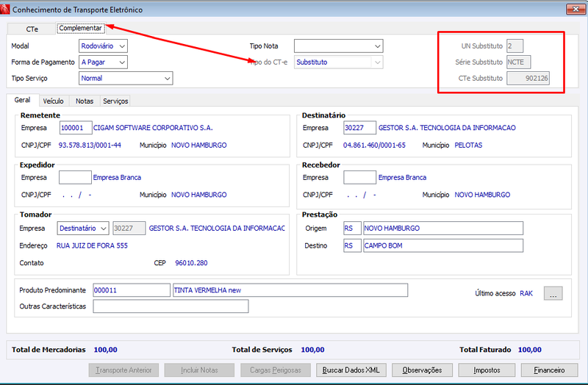Click the Destino city field CAMPO BOM
This screenshot has width=588, height=385.
[443, 245]
